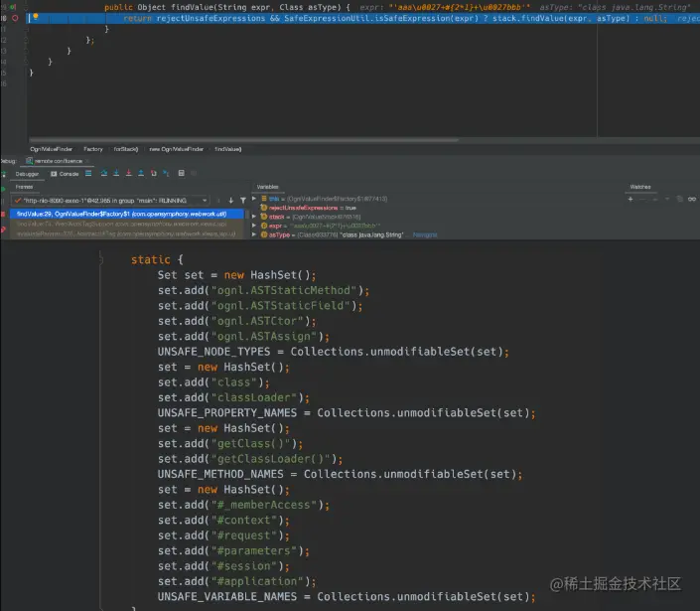Click the Rerun debug icon at sidebar top
The width and height of the screenshot is (700, 611).
[x=3, y=174]
